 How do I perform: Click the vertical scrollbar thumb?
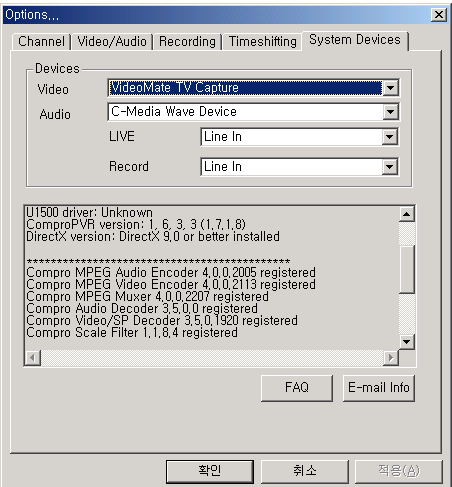(407, 269)
